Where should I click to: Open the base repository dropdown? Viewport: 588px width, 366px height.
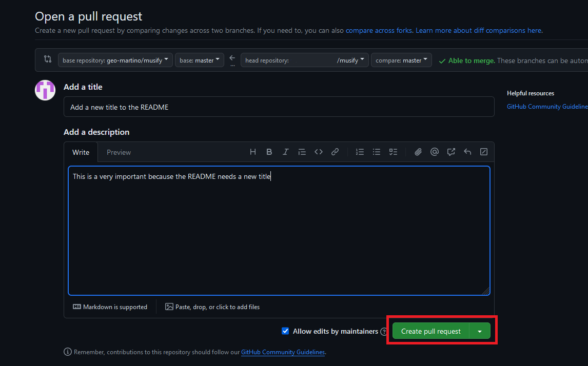(115, 60)
